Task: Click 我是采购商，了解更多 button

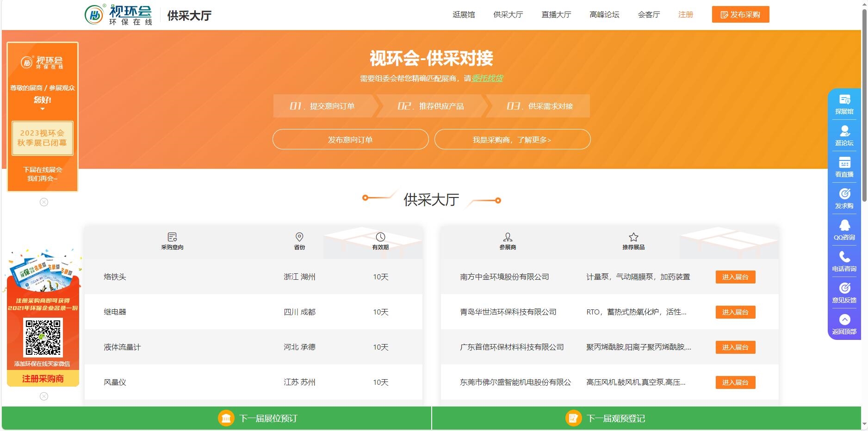Action: click(x=512, y=139)
